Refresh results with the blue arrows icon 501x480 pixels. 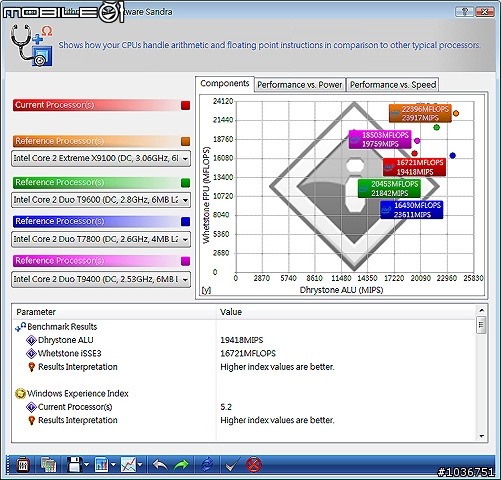tap(207, 464)
